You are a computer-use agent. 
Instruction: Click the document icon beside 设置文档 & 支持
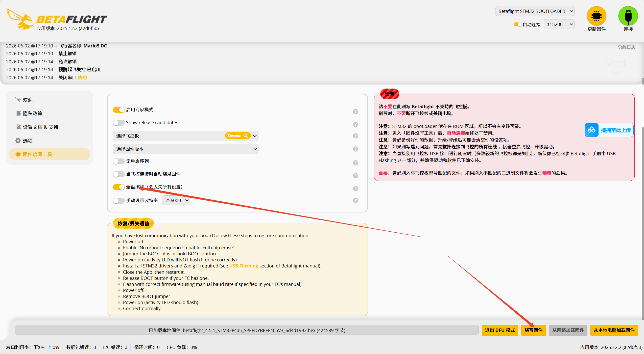tap(18, 127)
